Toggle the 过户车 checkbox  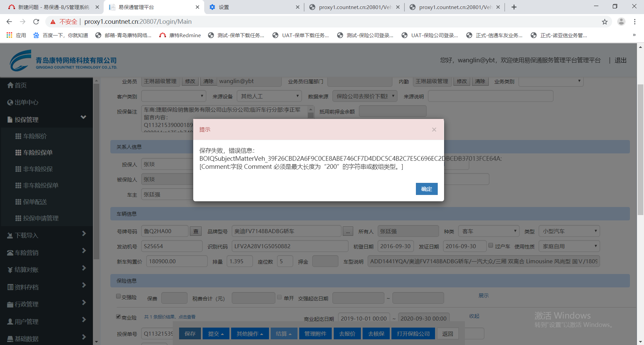click(491, 245)
